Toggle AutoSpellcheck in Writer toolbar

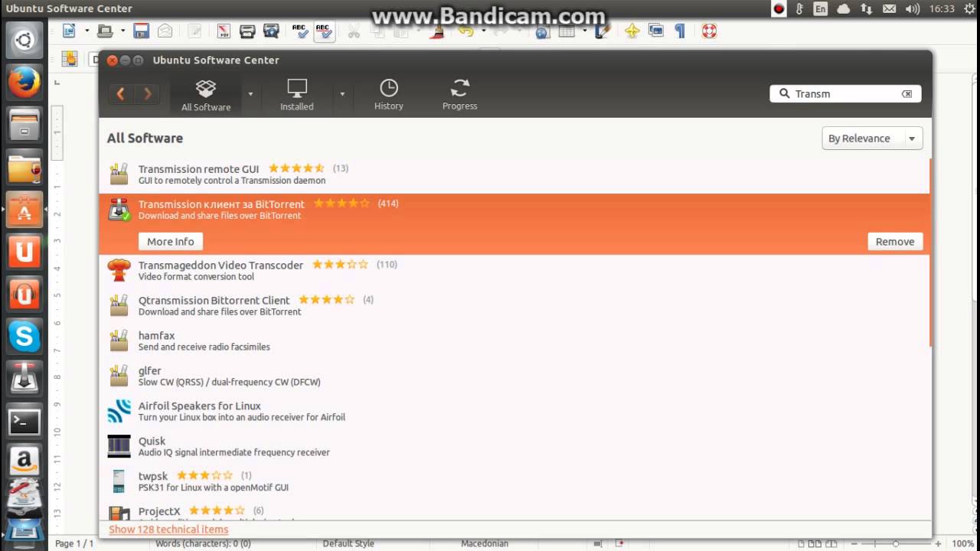(324, 31)
